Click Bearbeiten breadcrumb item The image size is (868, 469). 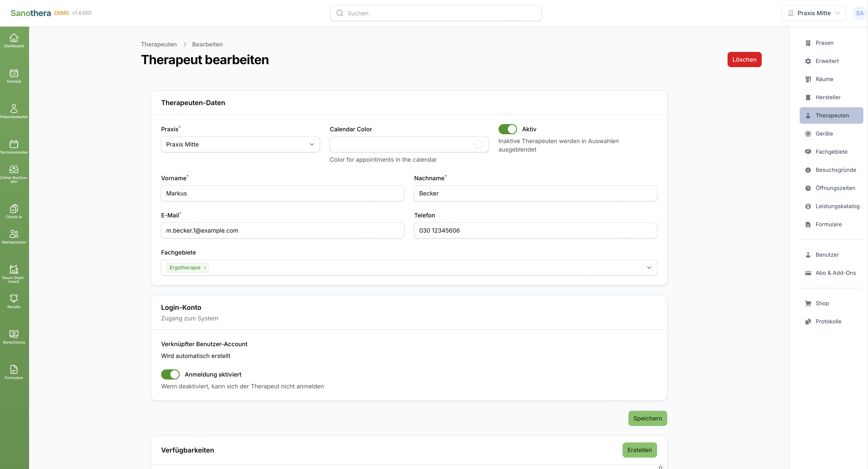pyautogui.click(x=207, y=45)
